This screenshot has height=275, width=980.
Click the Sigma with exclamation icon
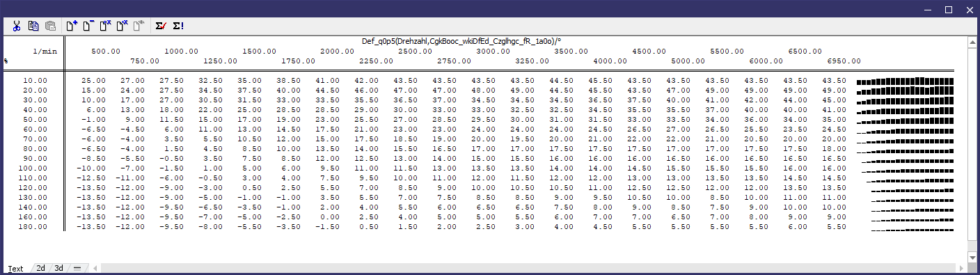pos(178,26)
